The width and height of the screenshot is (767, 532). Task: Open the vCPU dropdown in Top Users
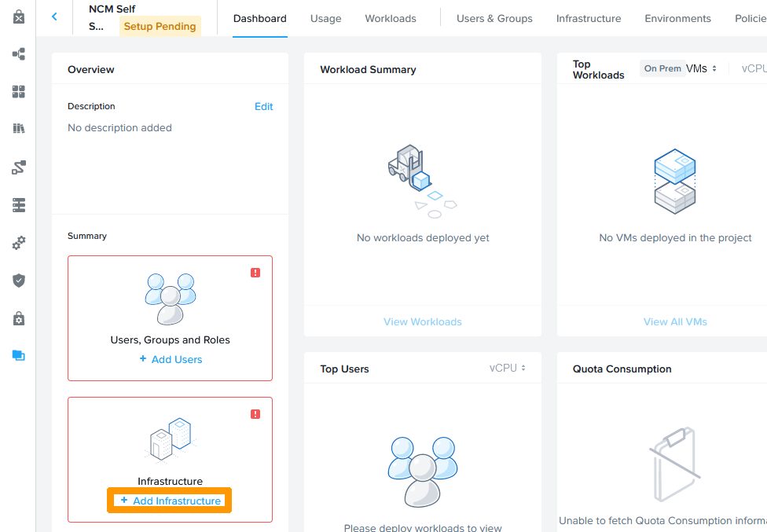(x=508, y=369)
